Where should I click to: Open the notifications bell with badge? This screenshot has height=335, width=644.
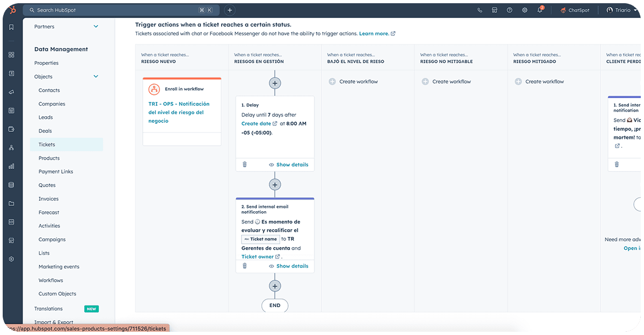tap(540, 10)
